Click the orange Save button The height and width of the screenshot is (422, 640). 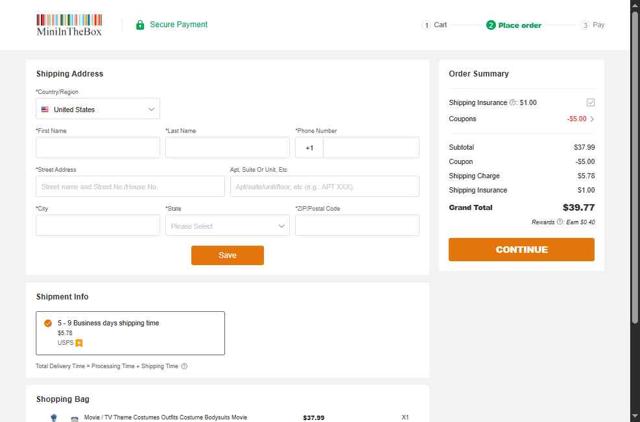[227, 255]
